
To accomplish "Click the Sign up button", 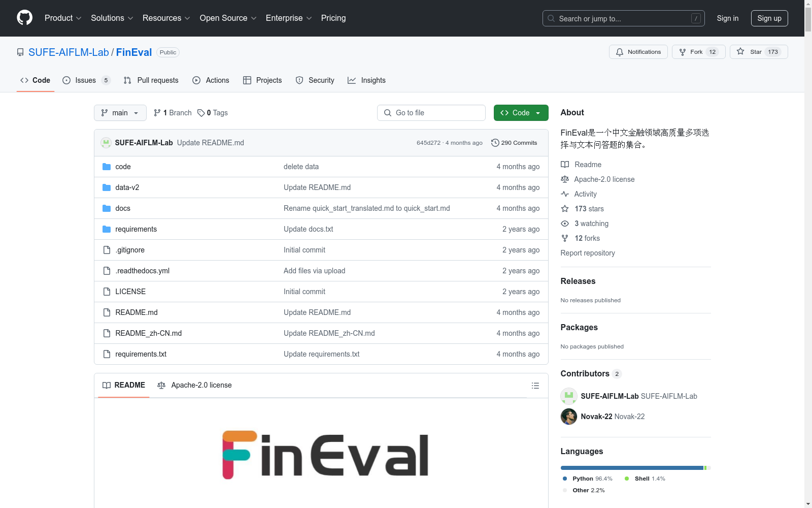I will [769, 18].
